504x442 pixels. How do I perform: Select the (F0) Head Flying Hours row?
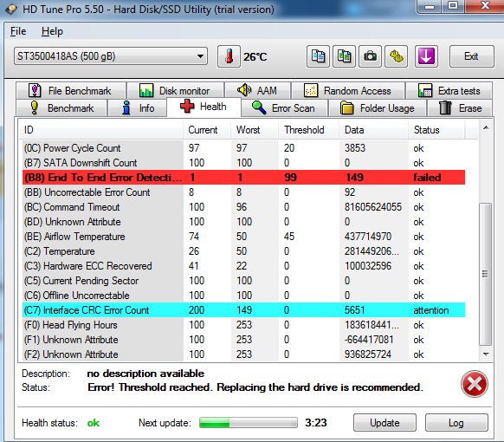click(243, 325)
